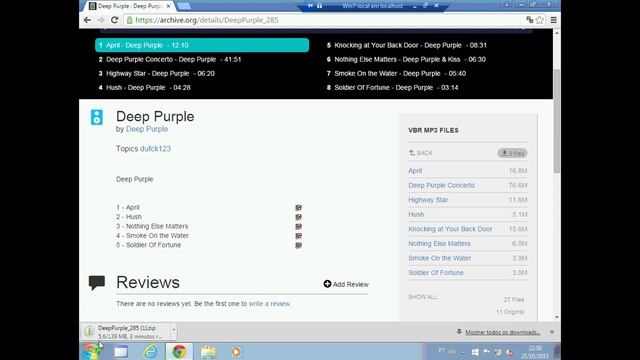Download April MP3 file
Viewport: 640px width, 360px height.
click(x=415, y=171)
